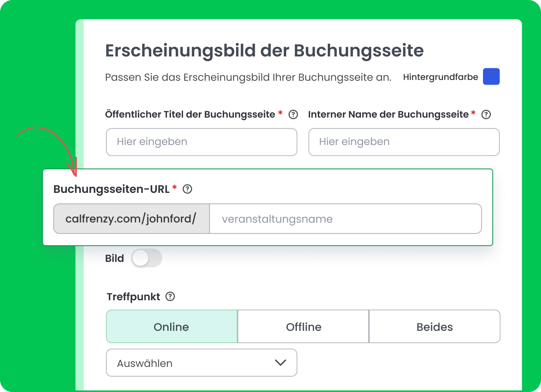Image resolution: width=541 pixels, height=392 pixels.
Task: Focus the Öffentlicher Titel input field
Action: tap(202, 142)
